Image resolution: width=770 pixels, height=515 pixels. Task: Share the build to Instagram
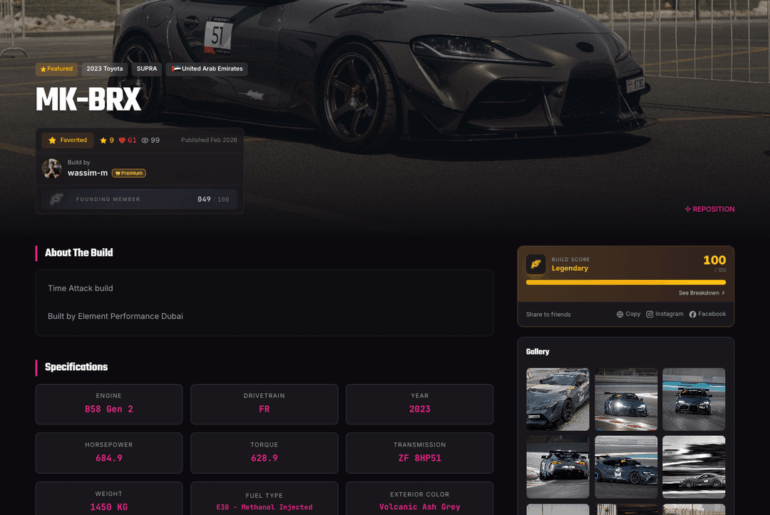point(664,314)
